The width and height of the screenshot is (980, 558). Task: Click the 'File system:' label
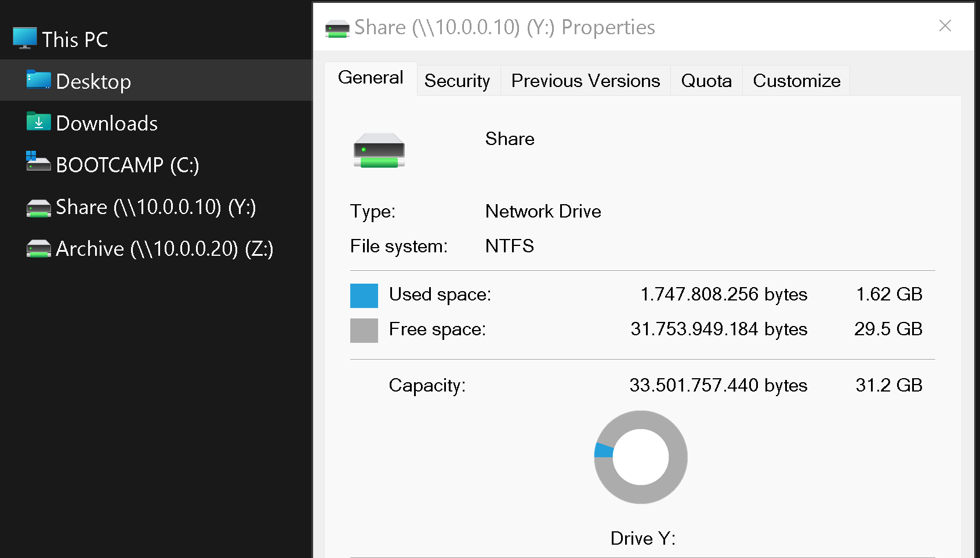click(399, 246)
